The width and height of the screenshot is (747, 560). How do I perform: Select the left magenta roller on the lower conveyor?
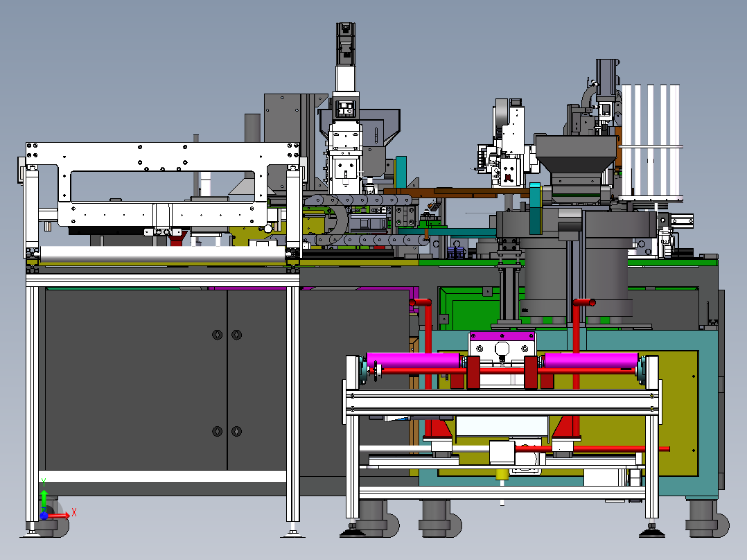tap(414, 360)
